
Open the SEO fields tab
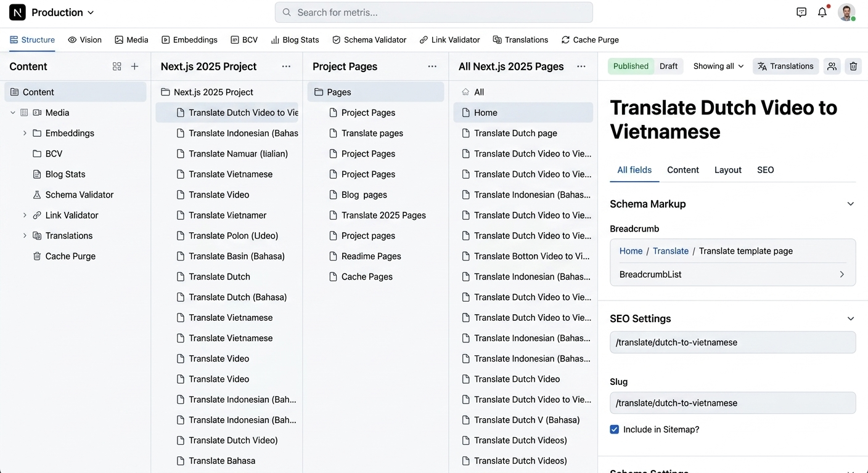[765, 170]
